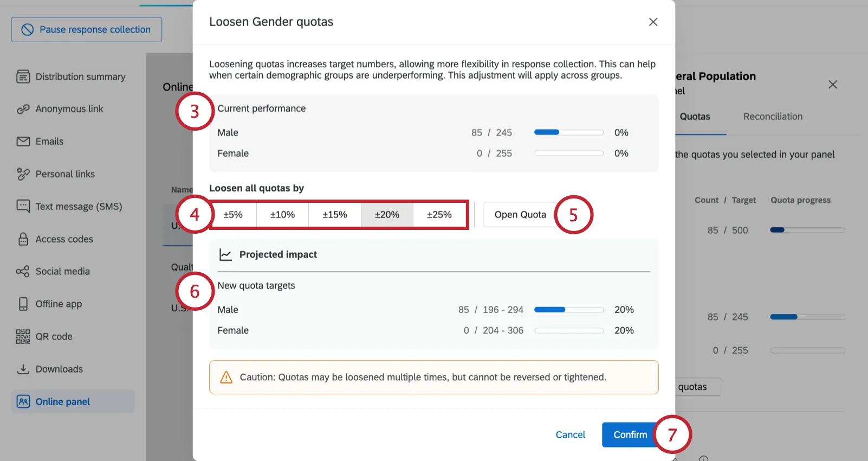868x461 pixels.
Task: Open the Distribution summary panel
Action: [x=80, y=76]
